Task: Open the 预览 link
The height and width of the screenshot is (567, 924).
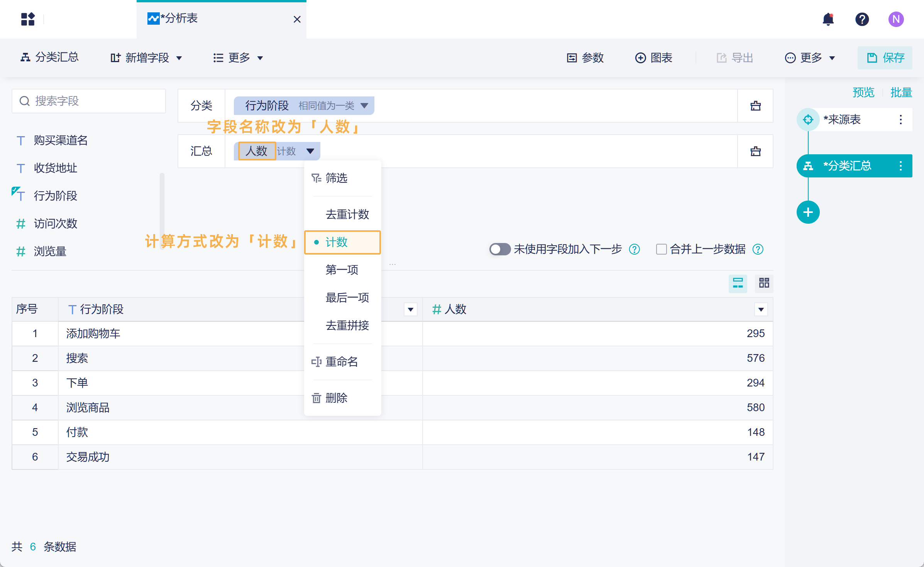Action: (863, 93)
